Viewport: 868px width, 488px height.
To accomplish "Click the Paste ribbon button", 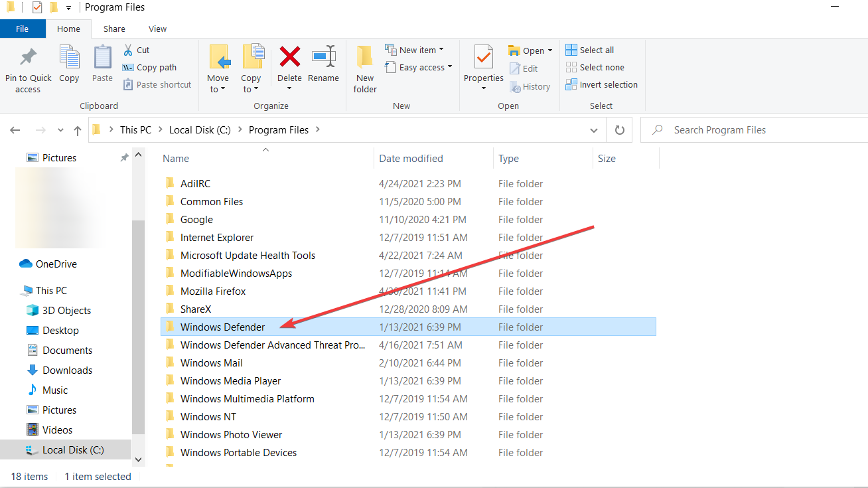I will [x=102, y=64].
